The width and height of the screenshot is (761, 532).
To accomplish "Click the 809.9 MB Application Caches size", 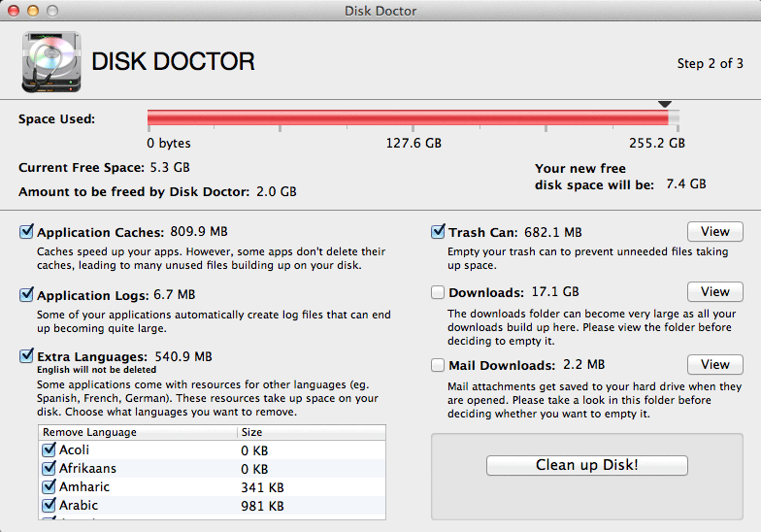I will coord(199,231).
